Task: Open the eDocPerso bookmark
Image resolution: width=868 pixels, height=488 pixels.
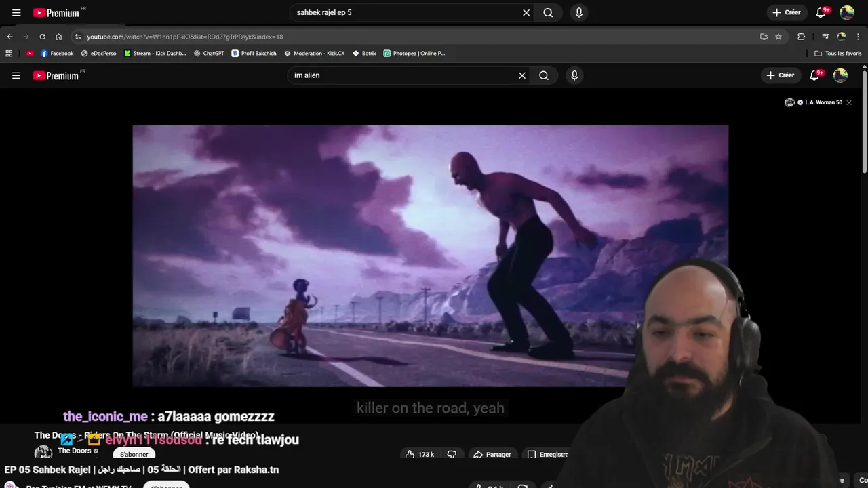Action: (98, 53)
